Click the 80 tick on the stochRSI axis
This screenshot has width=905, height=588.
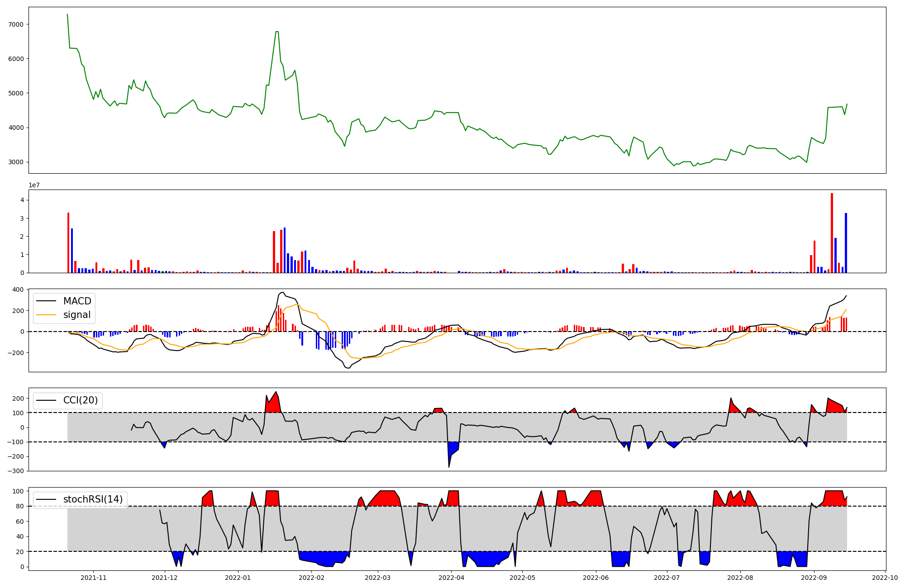click(20, 507)
